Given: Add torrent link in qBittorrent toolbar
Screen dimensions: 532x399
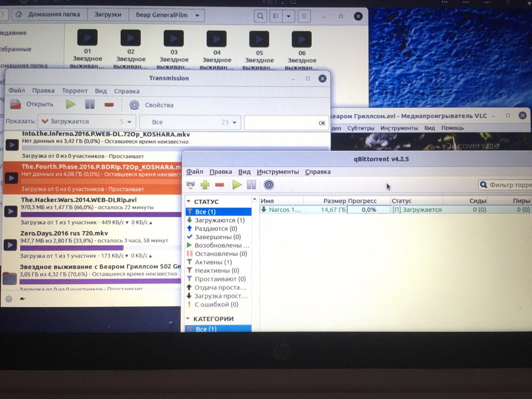Looking at the screenshot, I should [191, 185].
